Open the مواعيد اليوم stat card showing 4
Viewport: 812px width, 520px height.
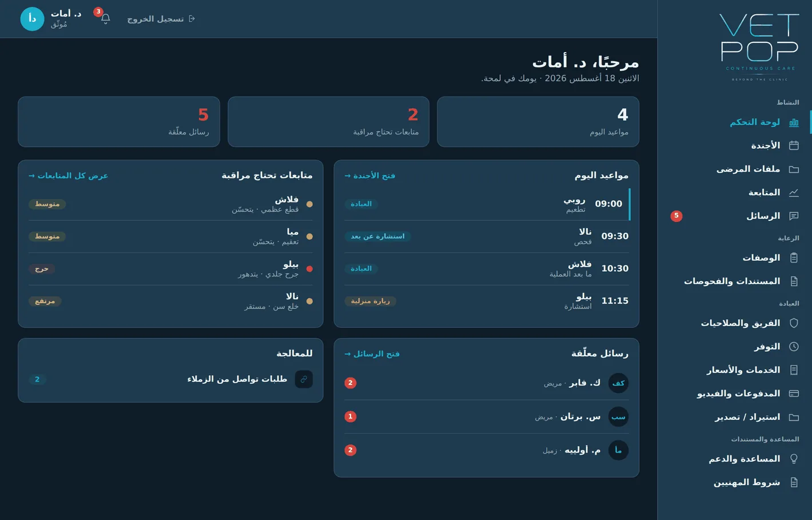538,122
